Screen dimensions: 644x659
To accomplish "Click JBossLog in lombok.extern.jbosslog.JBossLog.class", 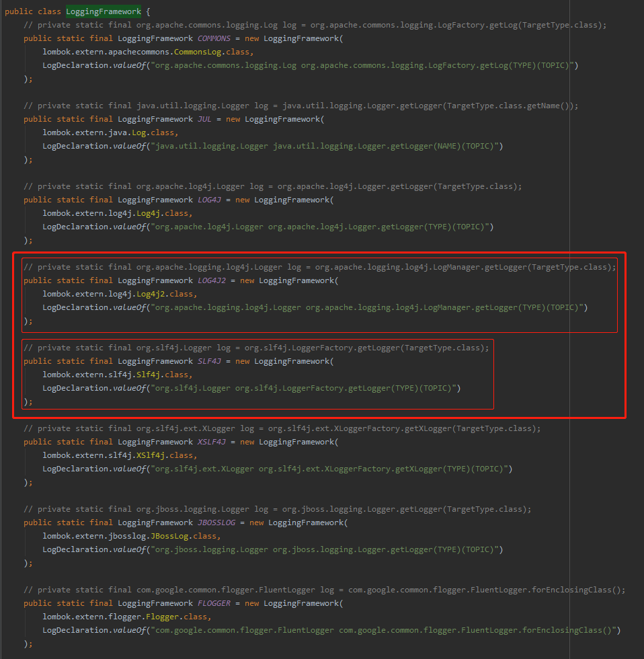I will click(x=169, y=536).
